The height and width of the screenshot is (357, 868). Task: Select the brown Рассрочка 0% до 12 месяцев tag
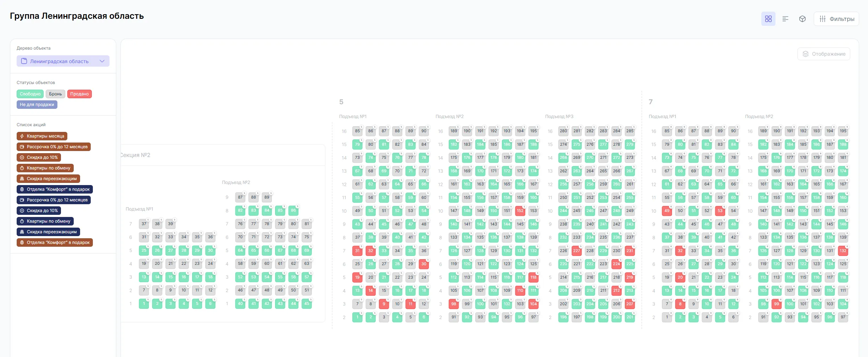pyautogui.click(x=54, y=147)
